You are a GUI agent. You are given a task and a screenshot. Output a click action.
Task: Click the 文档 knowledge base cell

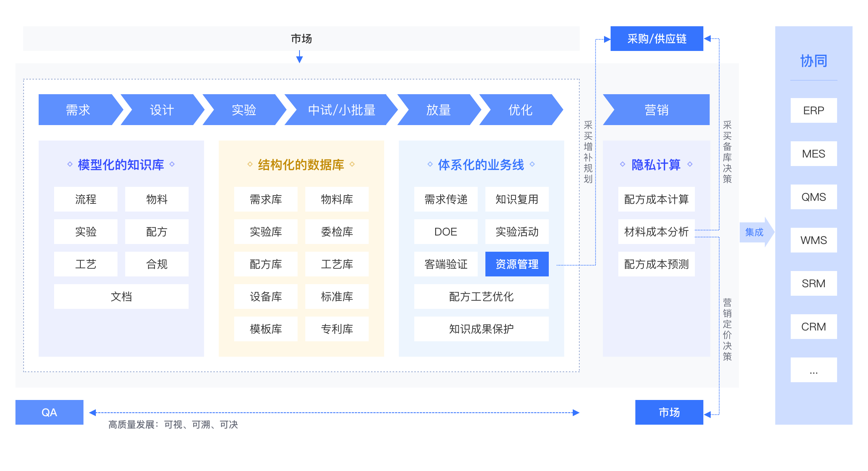121,296
